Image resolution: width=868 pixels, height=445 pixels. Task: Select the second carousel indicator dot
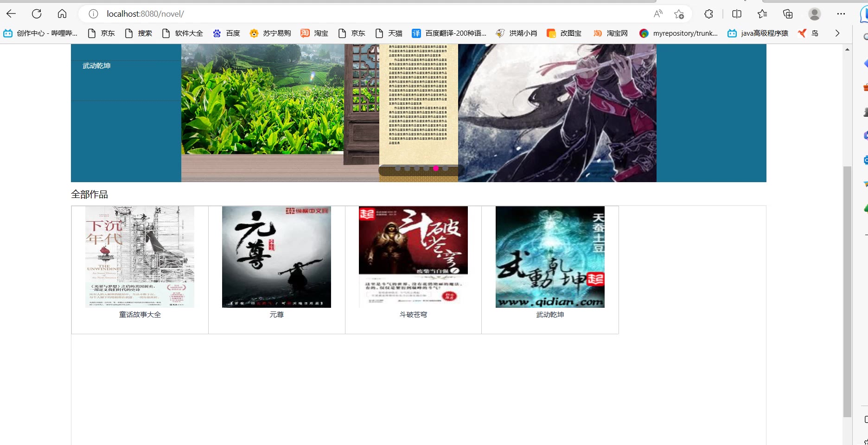[x=407, y=168]
